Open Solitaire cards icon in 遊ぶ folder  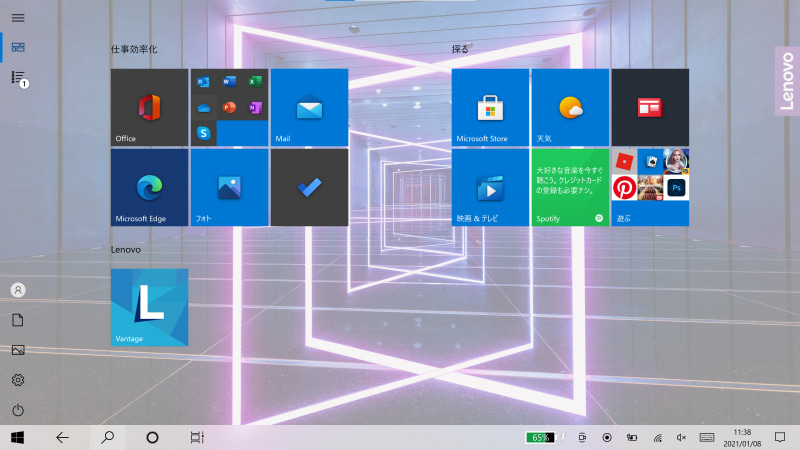point(651,162)
